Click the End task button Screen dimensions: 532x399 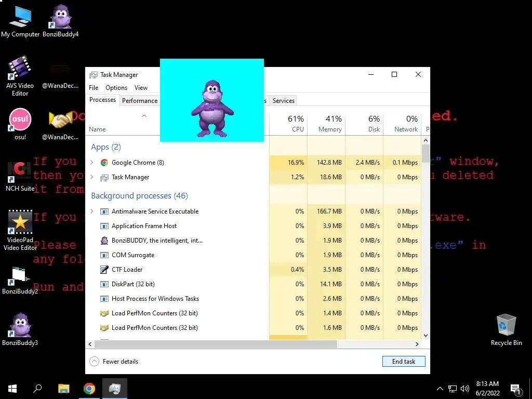(404, 362)
